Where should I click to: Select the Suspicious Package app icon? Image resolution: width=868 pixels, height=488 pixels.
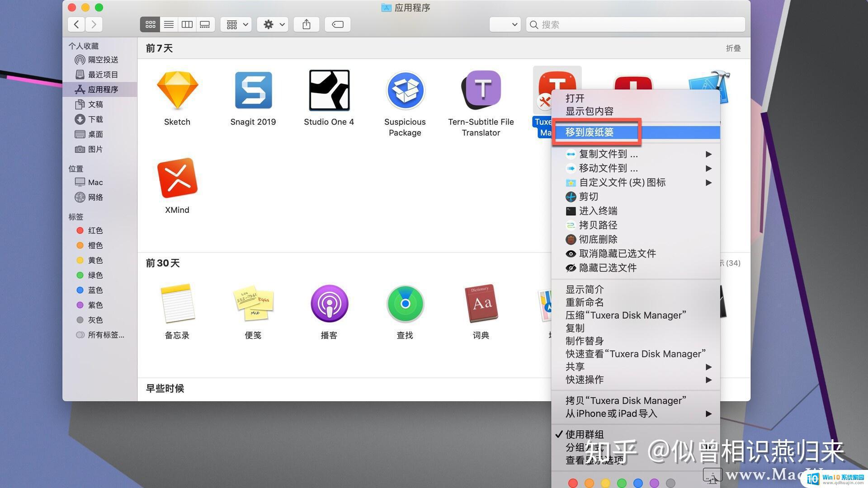point(405,90)
